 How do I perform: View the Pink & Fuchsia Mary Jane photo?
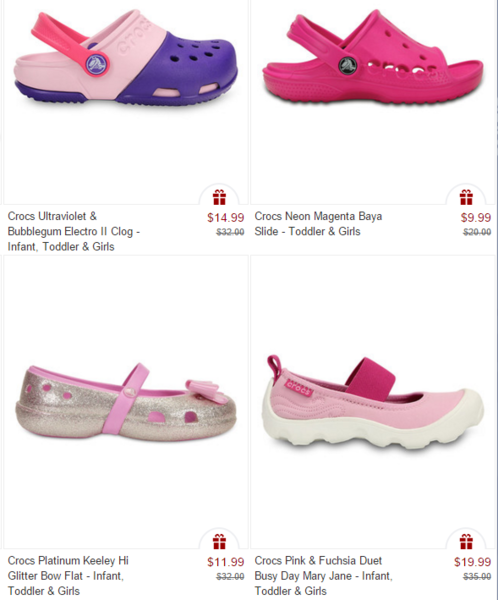[373, 403]
